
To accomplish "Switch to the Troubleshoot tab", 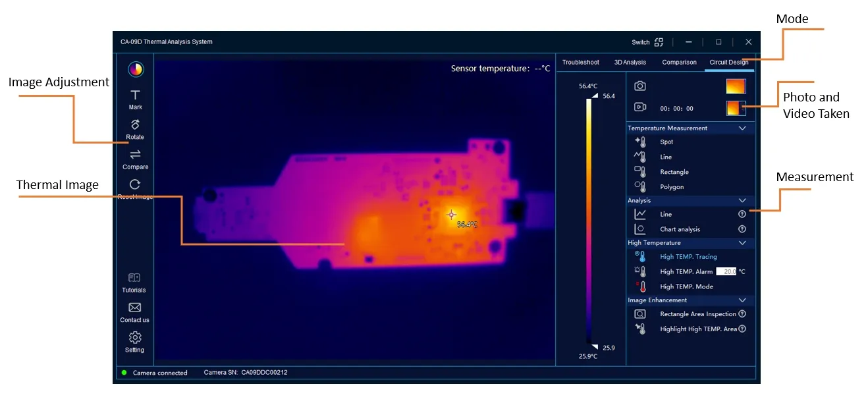I will point(580,63).
